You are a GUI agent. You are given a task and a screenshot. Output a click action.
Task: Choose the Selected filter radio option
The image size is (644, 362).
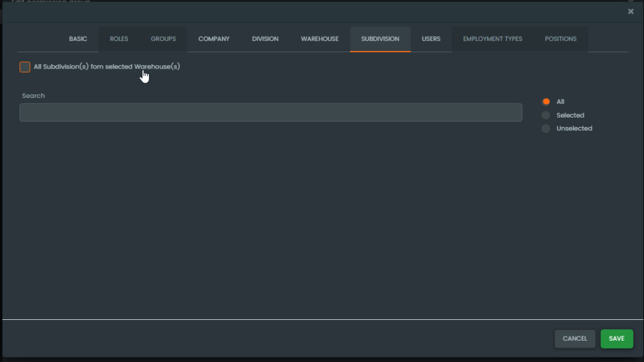(546, 115)
